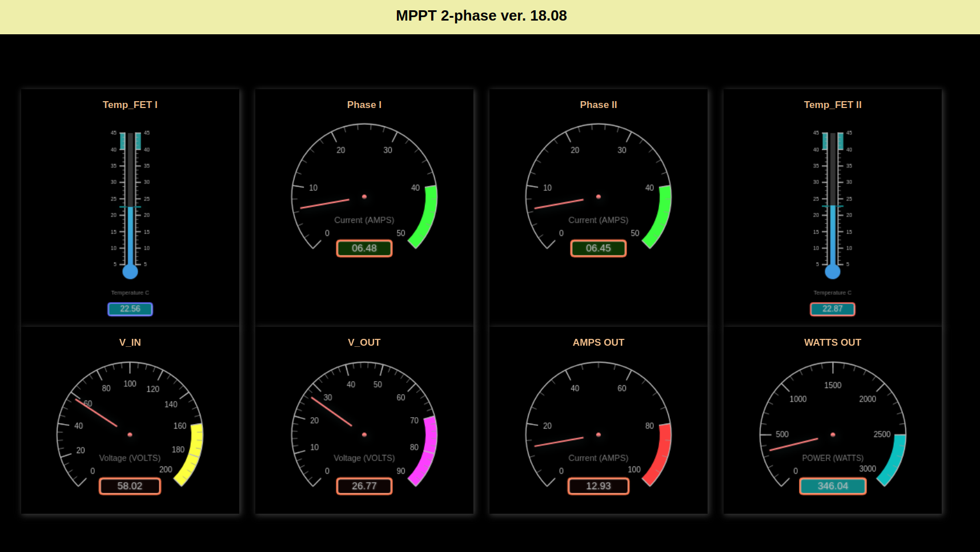Click Voltage (VOLTS) label on V_IN
The width and height of the screenshot is (980, 552).
coord(130,458)
